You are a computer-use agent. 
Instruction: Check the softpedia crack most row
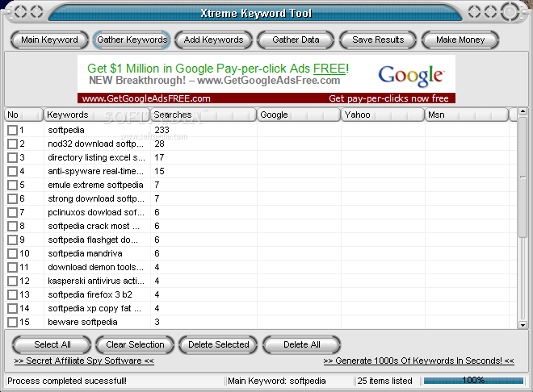tap(13, 226)
